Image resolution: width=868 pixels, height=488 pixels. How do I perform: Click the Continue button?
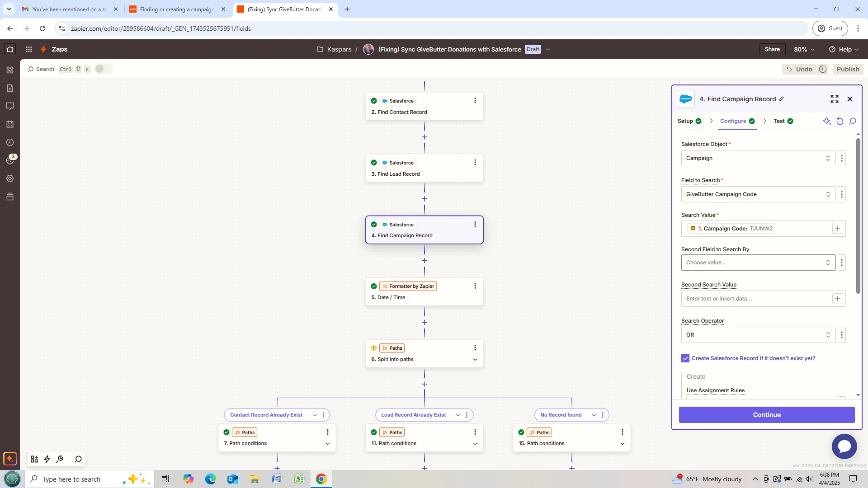(766, 415)
